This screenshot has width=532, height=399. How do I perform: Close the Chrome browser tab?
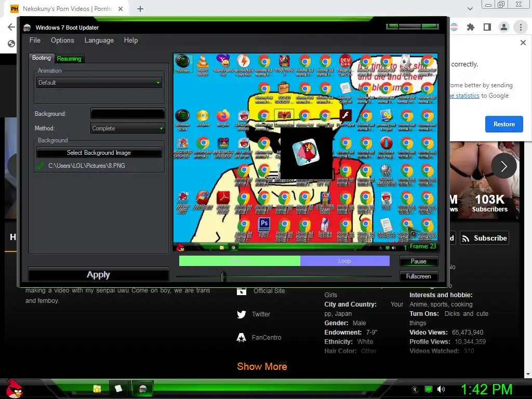[x=121, y=9]
